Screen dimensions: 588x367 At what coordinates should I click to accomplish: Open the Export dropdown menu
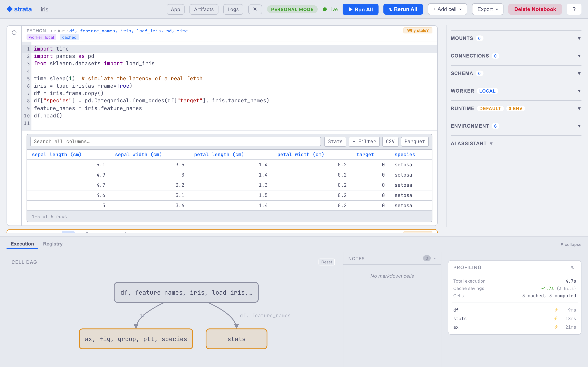pos(487,9)
